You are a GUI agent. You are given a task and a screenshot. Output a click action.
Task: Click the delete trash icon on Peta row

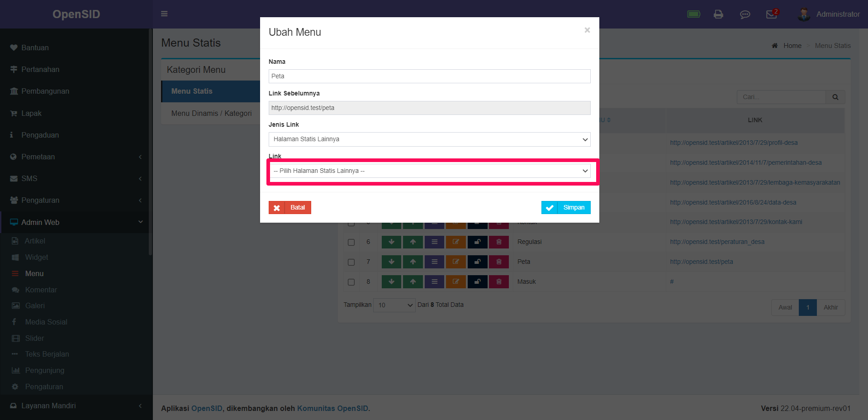[x=499, y=262]
